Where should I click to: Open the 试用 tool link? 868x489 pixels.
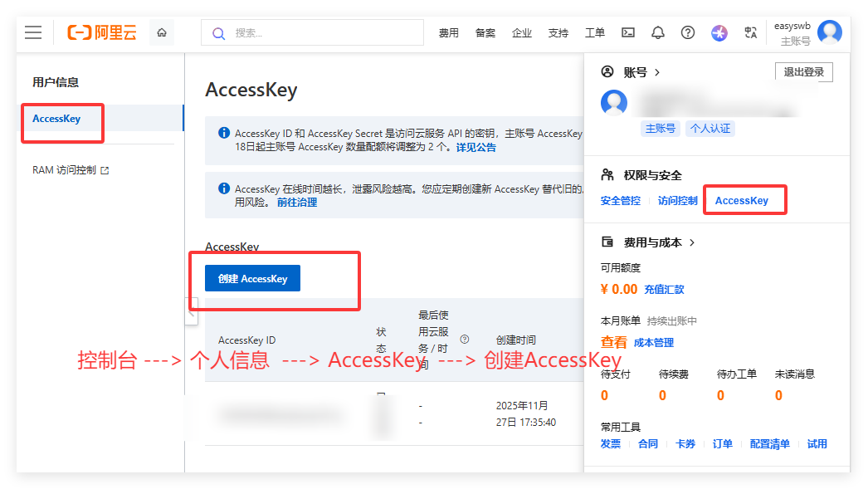click(817, 444)
